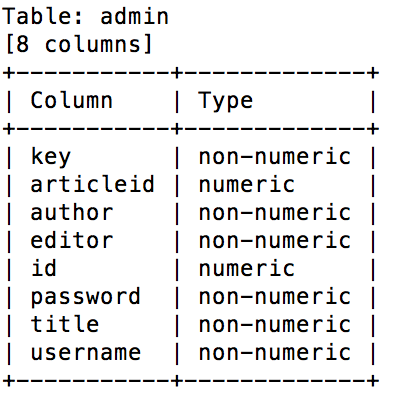The width and height of the screenshot is (402, 406).
Task: Click the 'non-numeric' type beside username
Action: [x=275, y=353]
